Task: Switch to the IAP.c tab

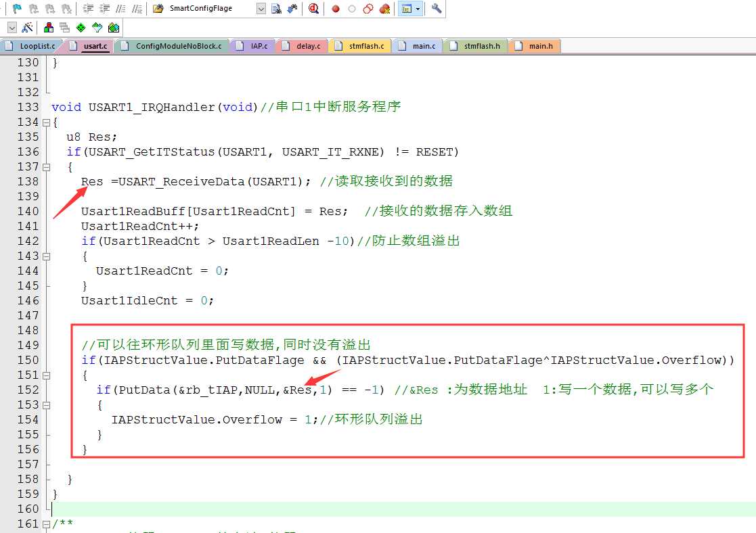Action: tap(253, 46)
